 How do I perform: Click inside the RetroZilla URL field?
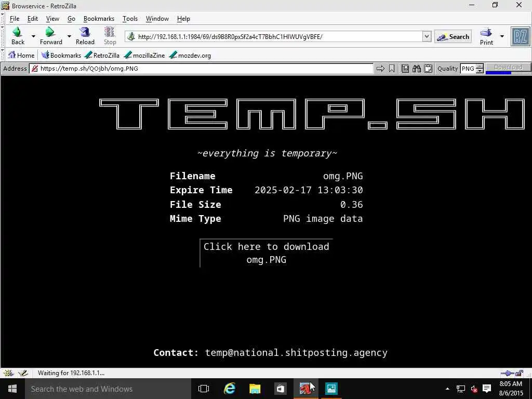[278, 37]
